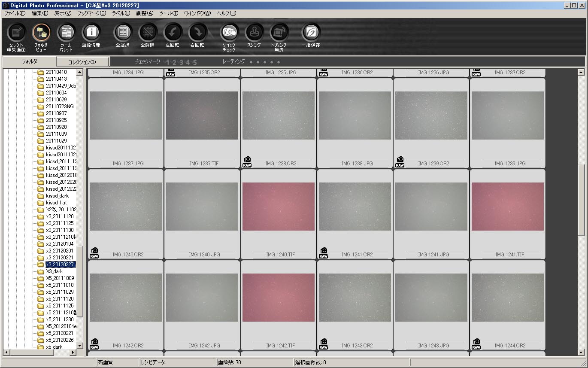Click folder tree horizontal scroll right arrow

[x=73, y=352]
